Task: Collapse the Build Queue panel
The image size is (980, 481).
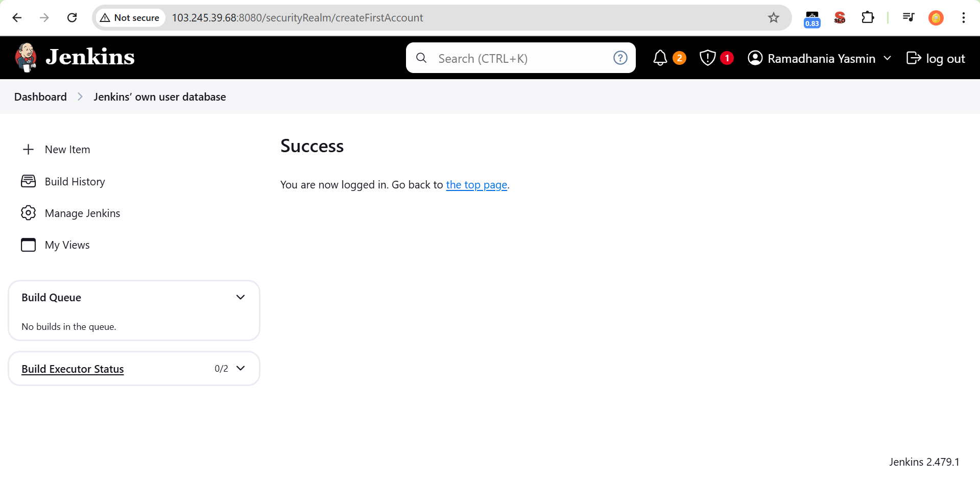Action: click(x=241, y=297)
